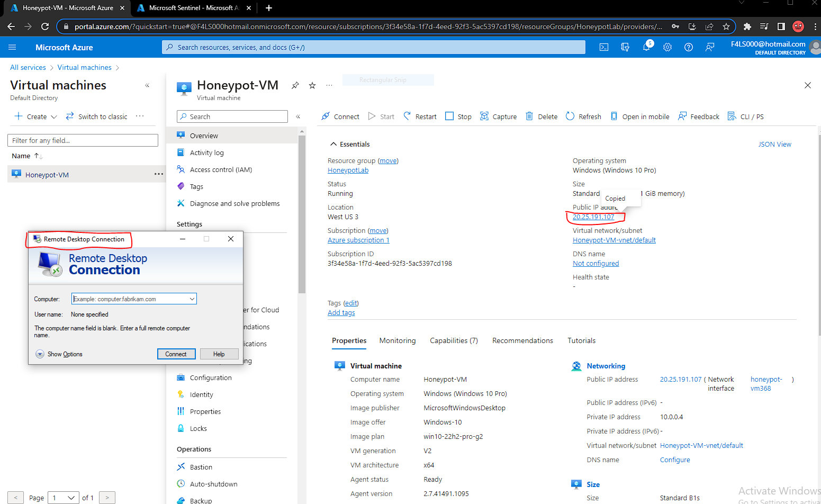Pin Honeypot-VM to dashboard
The image size is (821, 504).
[x=295, y=85]
